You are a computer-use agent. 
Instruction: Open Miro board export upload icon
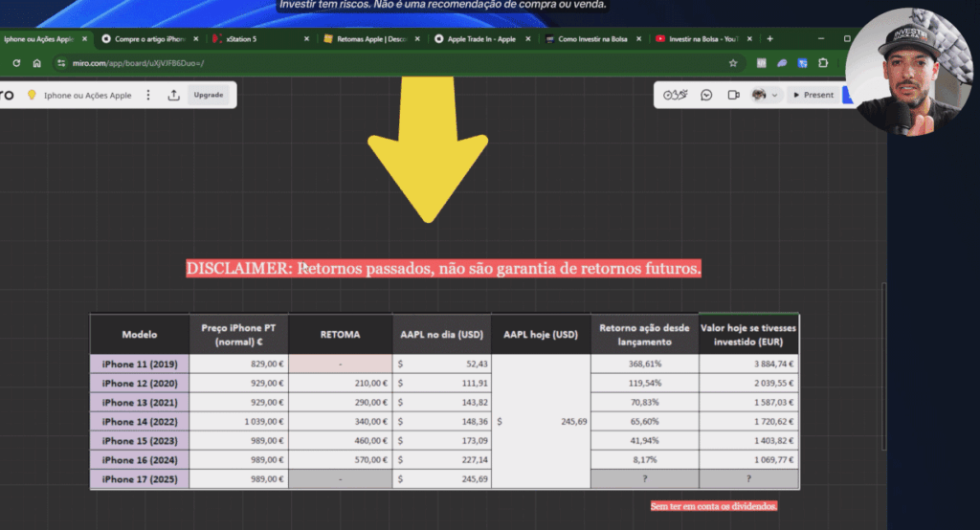[174, 95]
